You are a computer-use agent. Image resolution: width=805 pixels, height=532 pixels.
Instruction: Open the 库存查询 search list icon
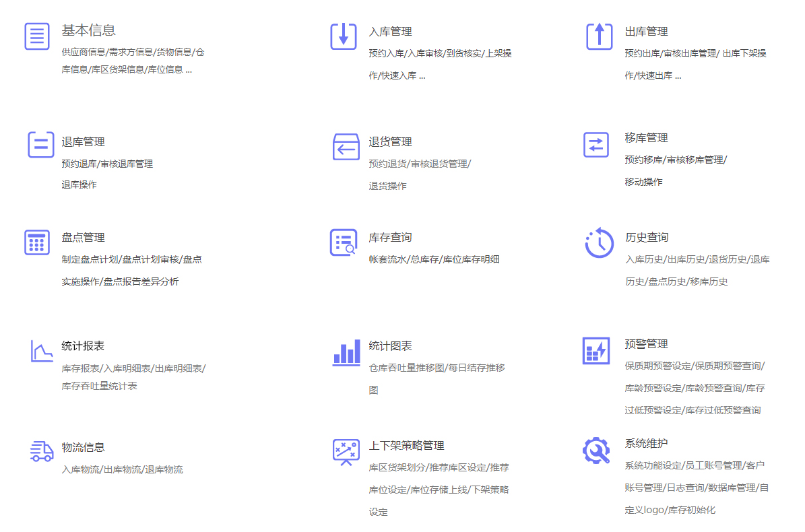point(344,242)
